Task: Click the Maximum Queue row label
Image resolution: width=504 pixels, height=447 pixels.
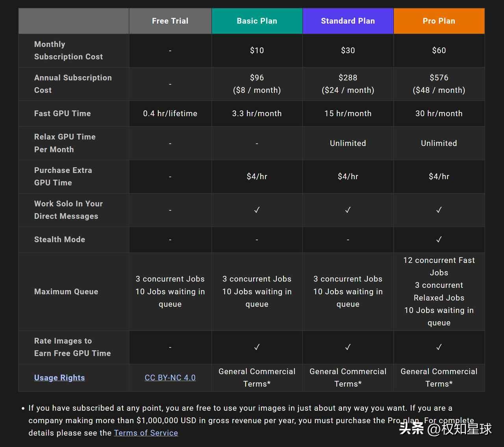Action: pos(66,292)
